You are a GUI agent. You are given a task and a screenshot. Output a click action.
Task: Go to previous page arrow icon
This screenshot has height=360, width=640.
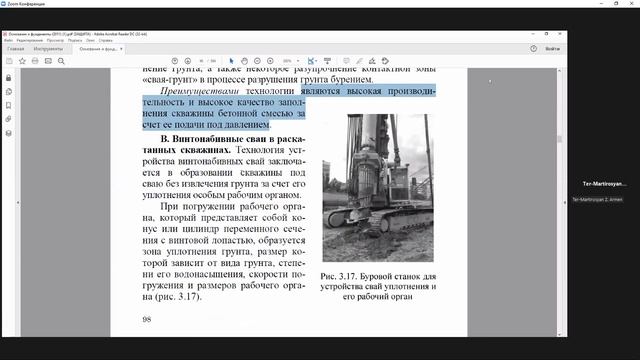[175, 61]
